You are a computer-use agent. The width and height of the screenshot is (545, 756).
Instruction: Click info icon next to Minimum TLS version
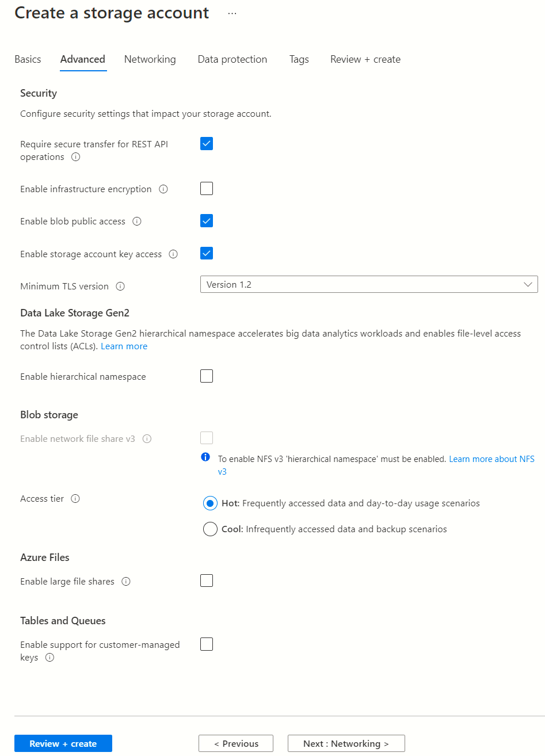[x=120, y=287]
